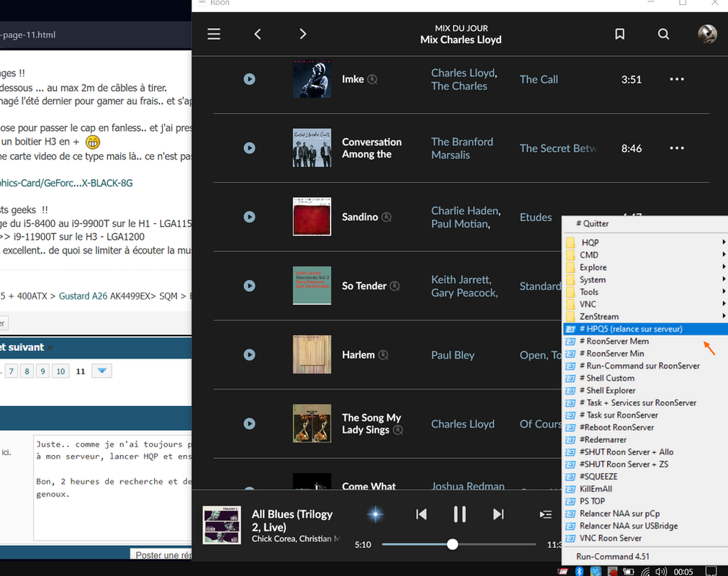Play the track Imke
Image resolution: width=728 pixels, height=576 pixels.
[x=249, y=79]
